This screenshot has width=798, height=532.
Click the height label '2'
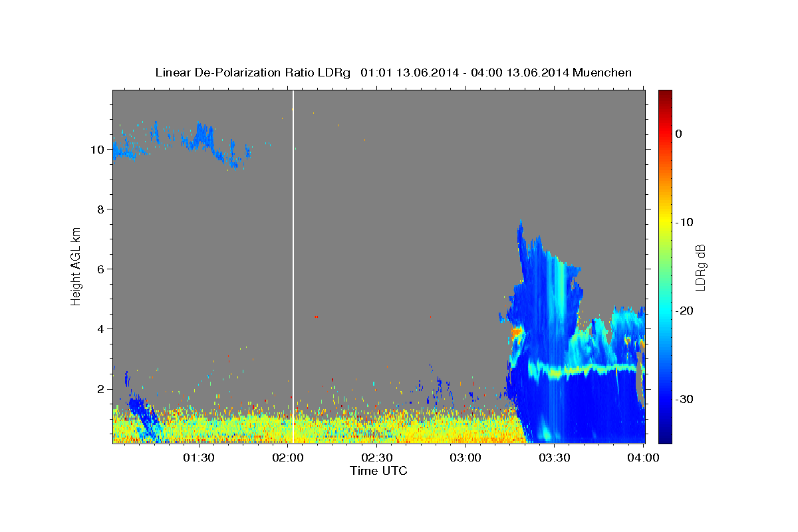(100, 389)
